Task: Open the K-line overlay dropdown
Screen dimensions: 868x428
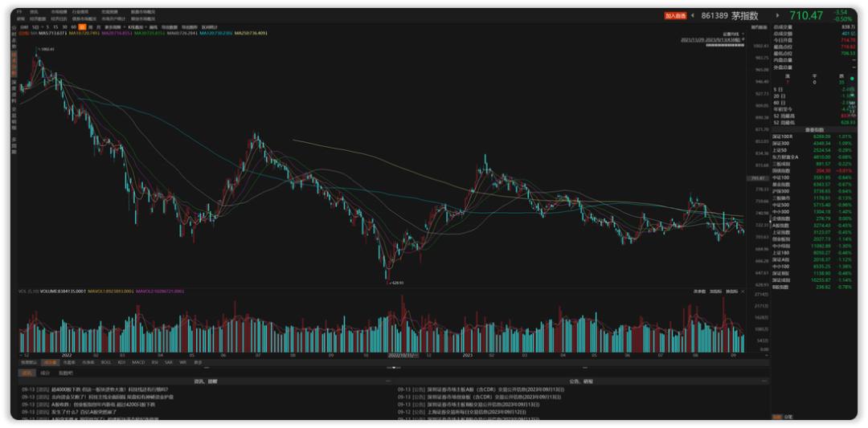Action: click(137, 27)
